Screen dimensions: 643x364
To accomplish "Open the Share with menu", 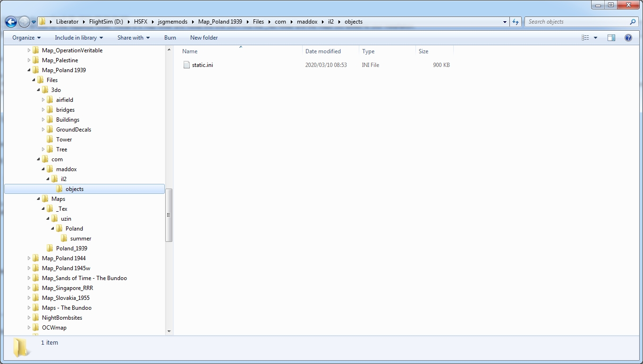I will click(x=134, y=38).
